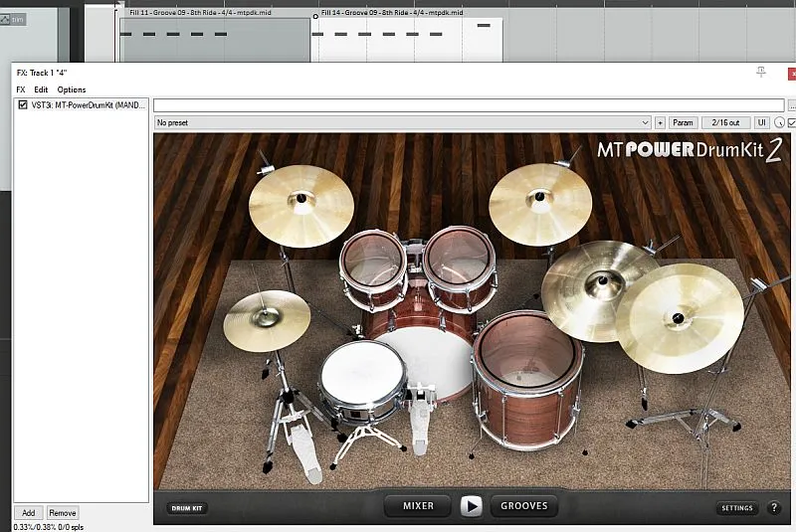
Task: Open the Mixer view
Action: pos(418,505)
